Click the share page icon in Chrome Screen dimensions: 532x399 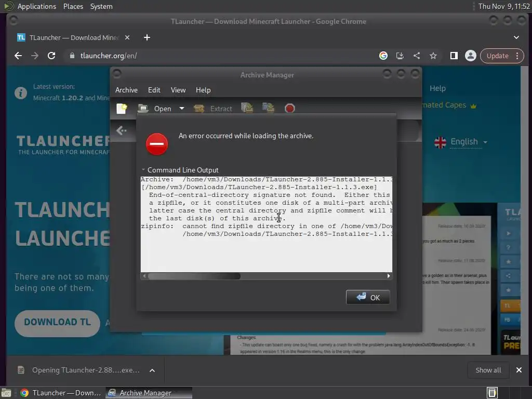(x=417, y=56)
